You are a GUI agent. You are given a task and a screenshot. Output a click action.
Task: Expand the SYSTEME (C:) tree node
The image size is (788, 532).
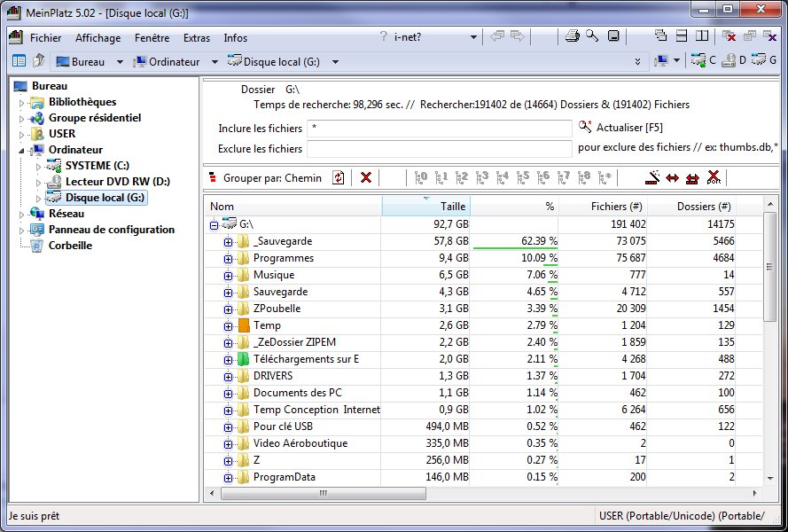tap(39, 167)
